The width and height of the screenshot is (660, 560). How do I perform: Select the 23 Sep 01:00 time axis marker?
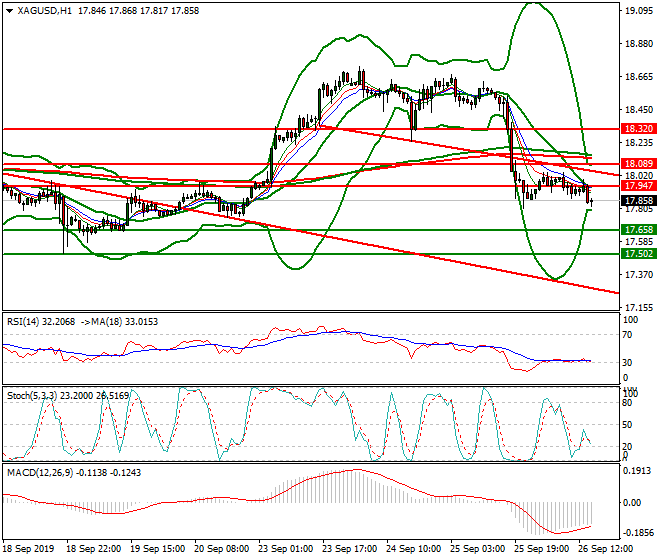tap(286, 549)
